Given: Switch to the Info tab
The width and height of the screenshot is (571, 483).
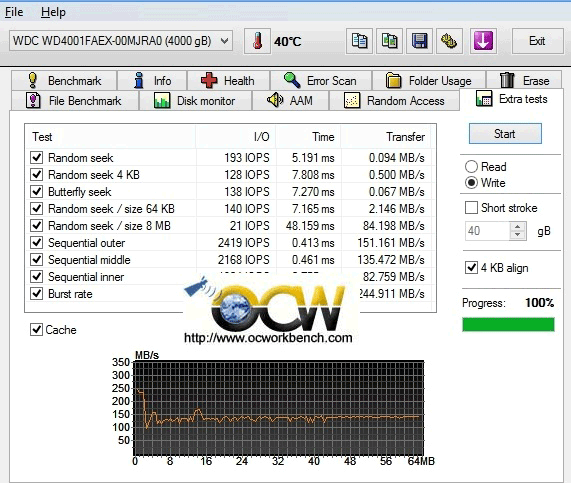Looking at the screenshot, I should tap(152, 80).
